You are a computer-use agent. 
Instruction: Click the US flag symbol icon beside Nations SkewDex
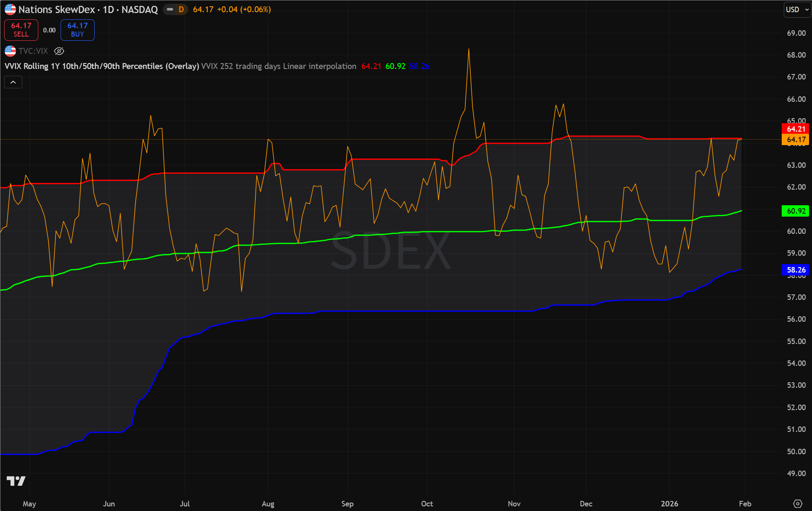10,9
